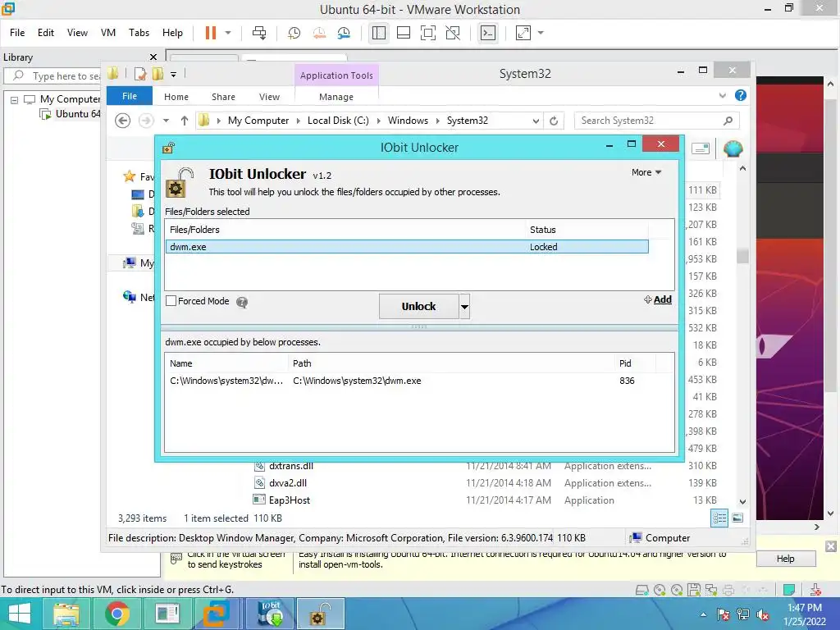Click the Explorer up-folder arrow
Screen dimensions: 840x630
point(185,121)
